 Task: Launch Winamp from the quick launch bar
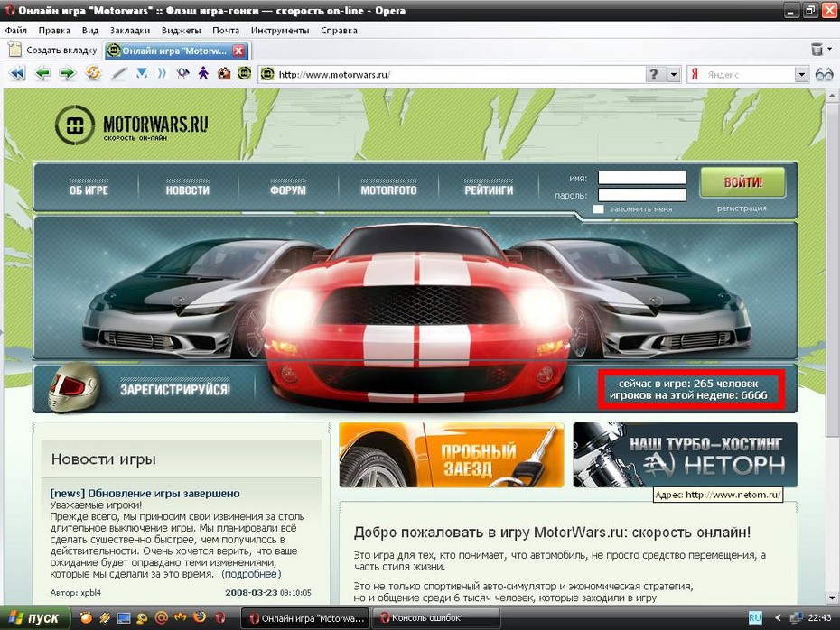[105, 618]
